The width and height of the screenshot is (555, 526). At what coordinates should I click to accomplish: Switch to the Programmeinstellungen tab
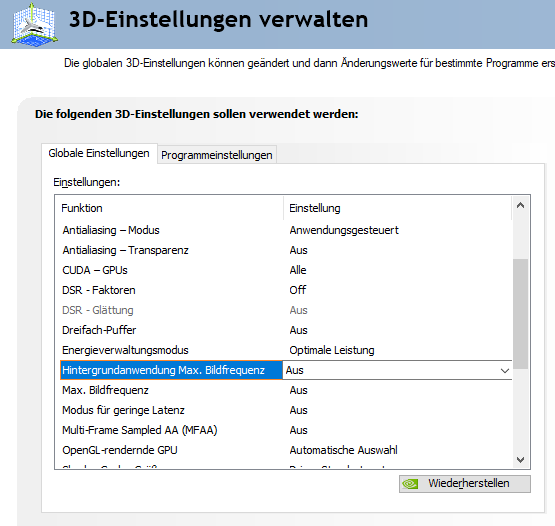[217, 155]
